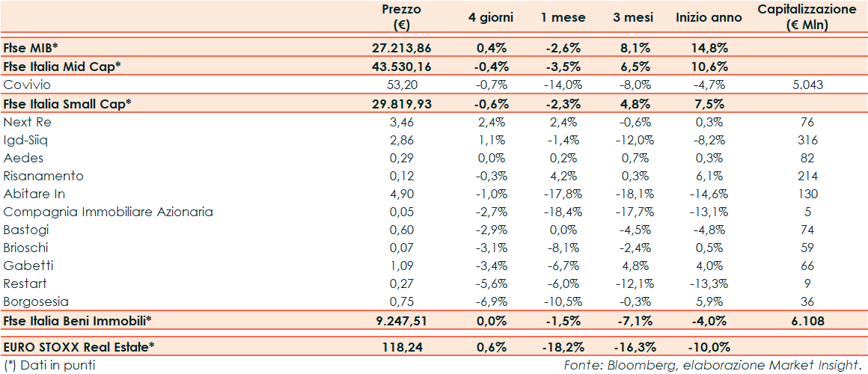Click the EURO STOXX Real Estate* row
Image resolution: width=868 pixels, height=374 pixels.
pyautogui.click(x=79, y=347)
